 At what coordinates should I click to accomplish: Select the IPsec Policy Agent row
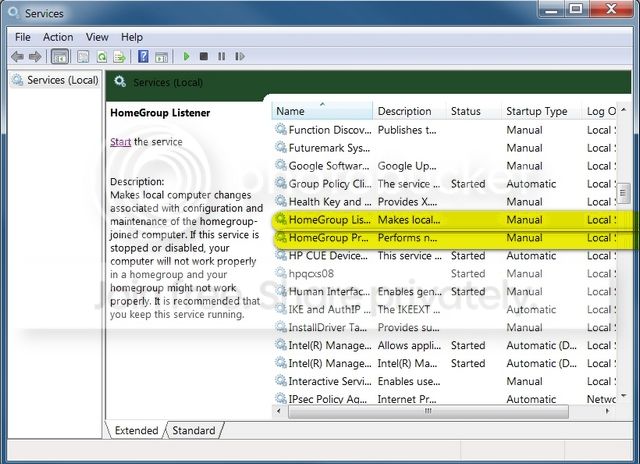click(444, 399)
